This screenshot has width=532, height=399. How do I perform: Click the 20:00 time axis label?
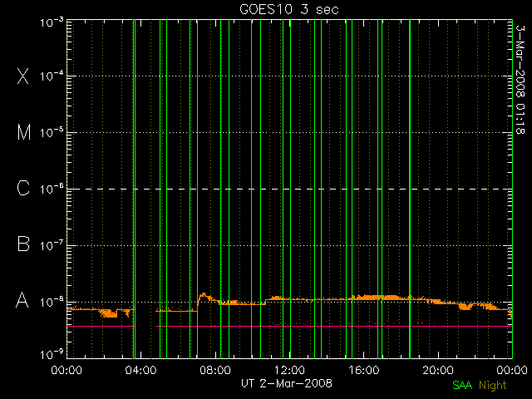pyautogui.click(x=438, y=370)
